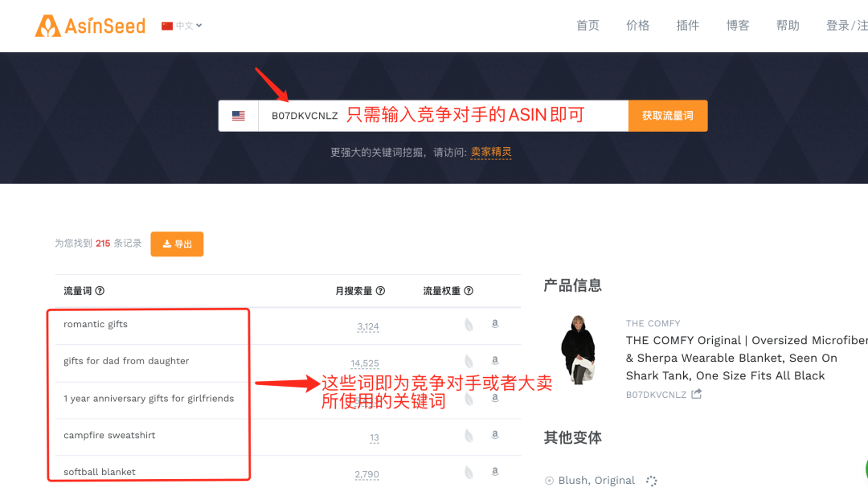Open the US flag marketplace selector
The width and height of the screenshot is (868, 492).
pos(238,115)
